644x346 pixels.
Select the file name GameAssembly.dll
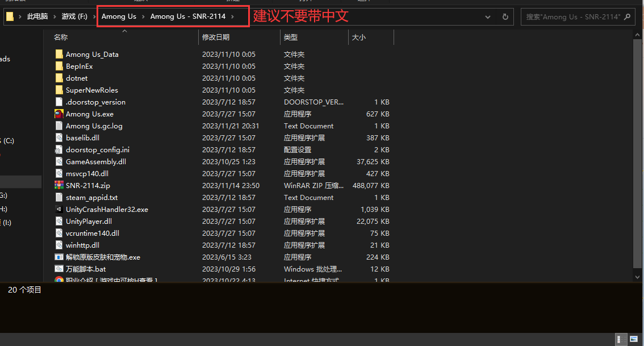coord(96,161)
